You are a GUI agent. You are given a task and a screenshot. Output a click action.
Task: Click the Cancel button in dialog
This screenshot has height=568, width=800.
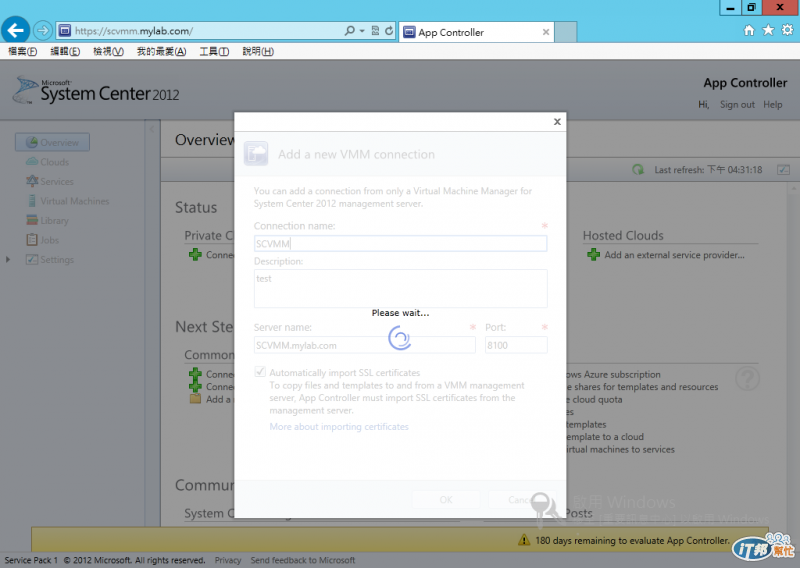tap(520, 500)
